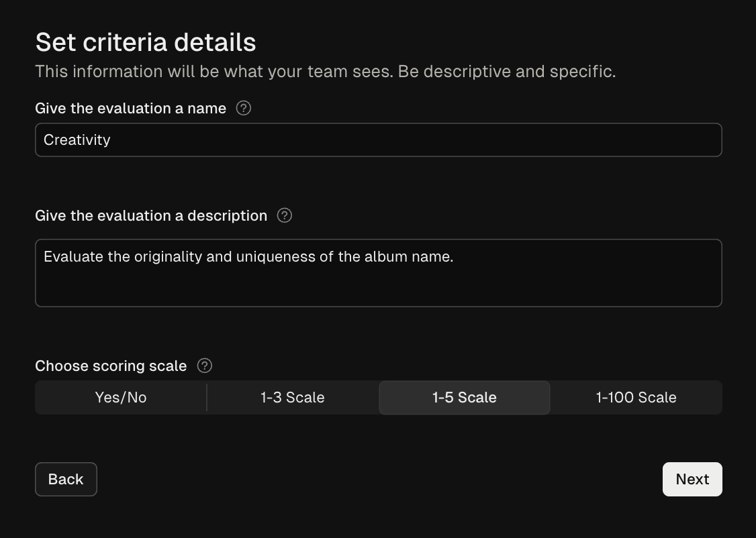Click help icon beside evaluation name label
This screenshot has width=756, height=538.
point(244,108)
